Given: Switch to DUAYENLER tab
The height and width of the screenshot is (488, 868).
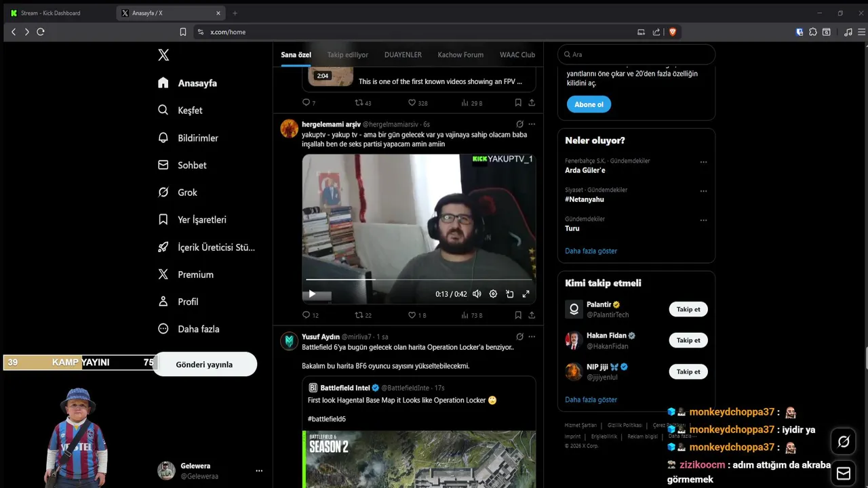Looking at the screenshot, I should 403,55.
